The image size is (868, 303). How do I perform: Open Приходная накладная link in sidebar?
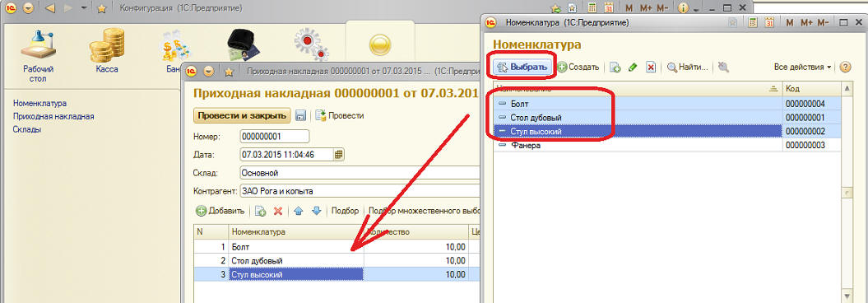[53, 116]
